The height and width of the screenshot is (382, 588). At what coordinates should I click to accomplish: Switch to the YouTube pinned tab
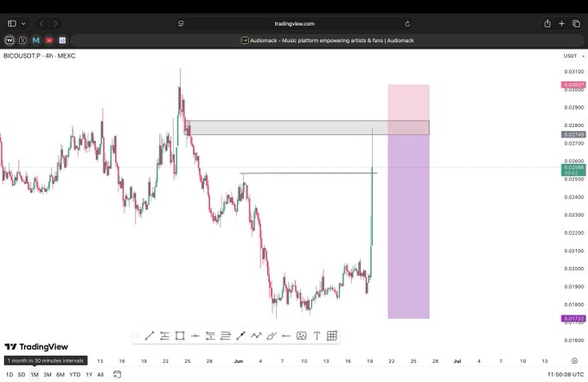[x=49, y=40]
